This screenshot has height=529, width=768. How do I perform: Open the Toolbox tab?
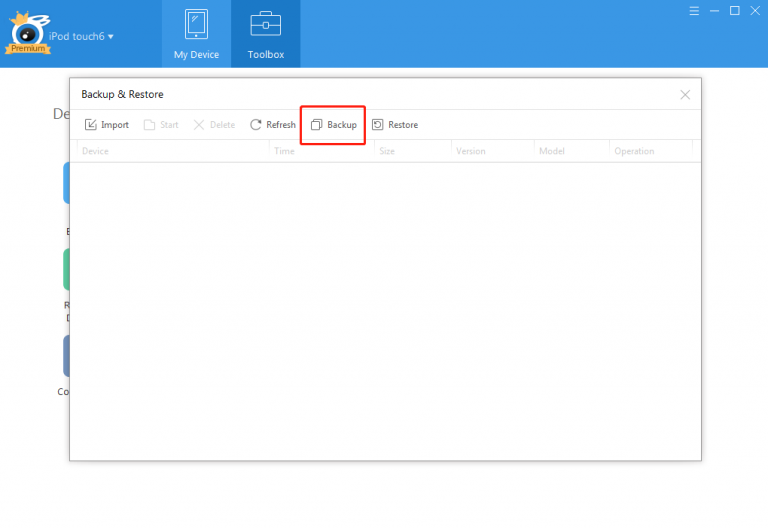(266, 33)
